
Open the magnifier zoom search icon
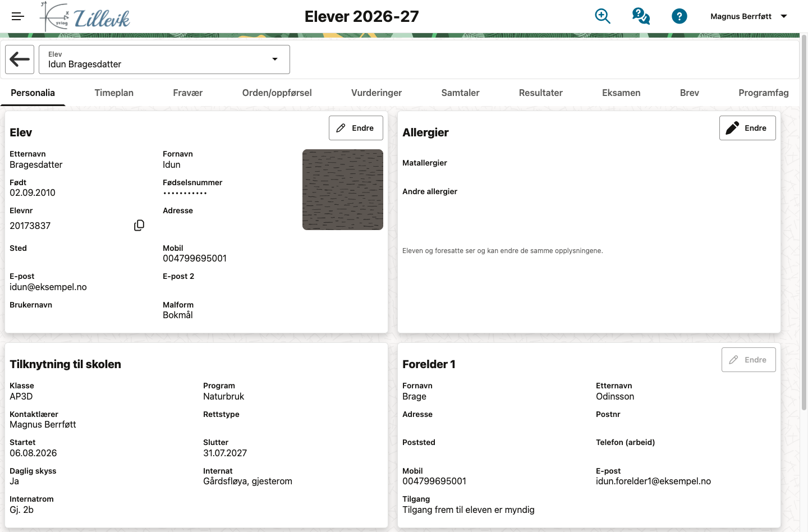point(603,16)
